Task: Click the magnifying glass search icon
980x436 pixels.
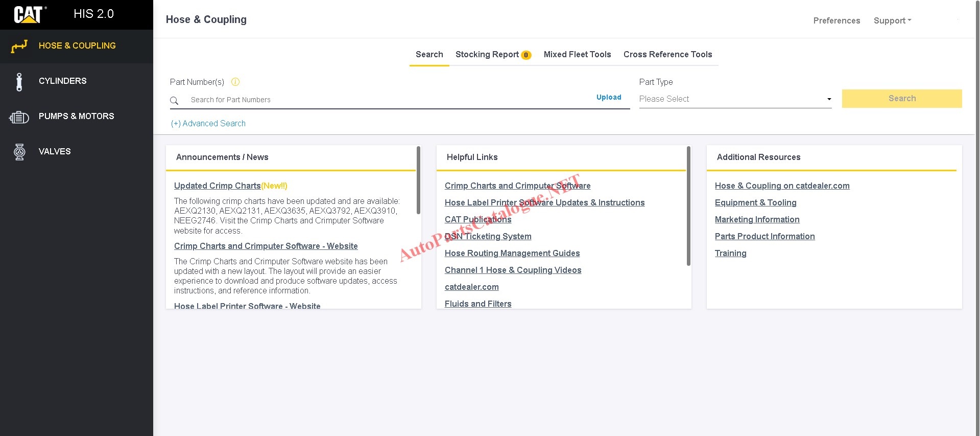Action: [174, 101]
